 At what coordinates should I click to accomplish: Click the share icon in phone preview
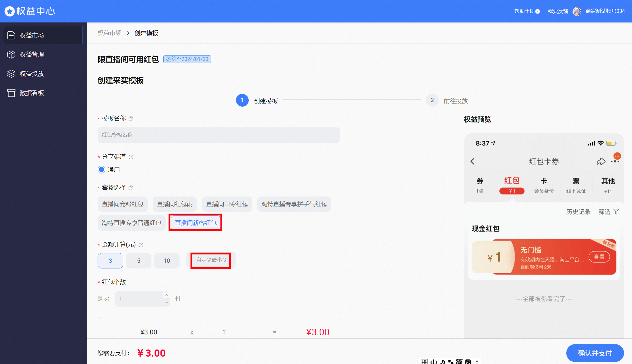[x=601, y=162]
